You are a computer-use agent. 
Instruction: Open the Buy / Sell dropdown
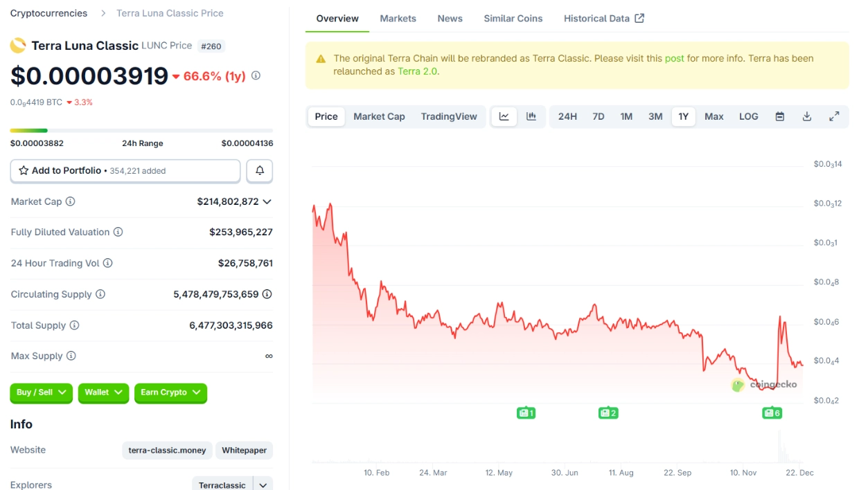tap(41, 392)
